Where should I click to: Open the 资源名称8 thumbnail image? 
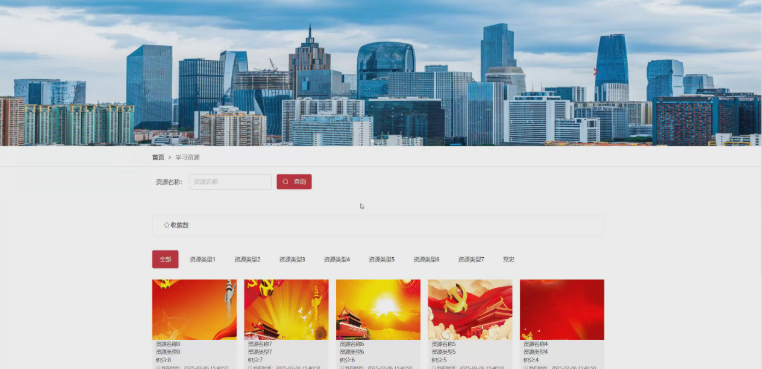[194, 309]
